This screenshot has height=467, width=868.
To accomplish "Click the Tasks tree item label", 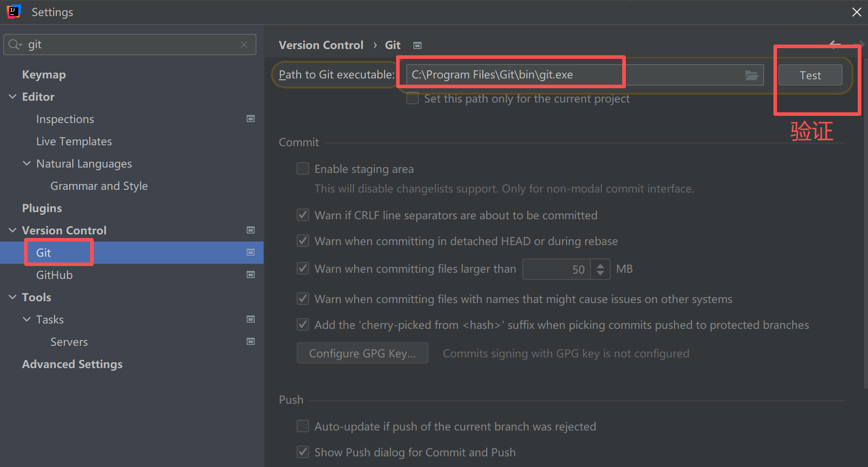I will 50,320.
